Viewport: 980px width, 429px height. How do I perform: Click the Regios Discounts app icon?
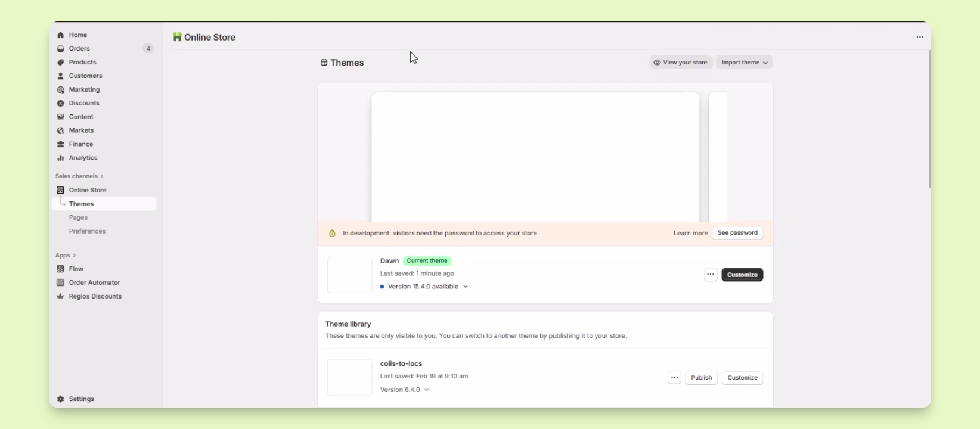click(60, 297)
